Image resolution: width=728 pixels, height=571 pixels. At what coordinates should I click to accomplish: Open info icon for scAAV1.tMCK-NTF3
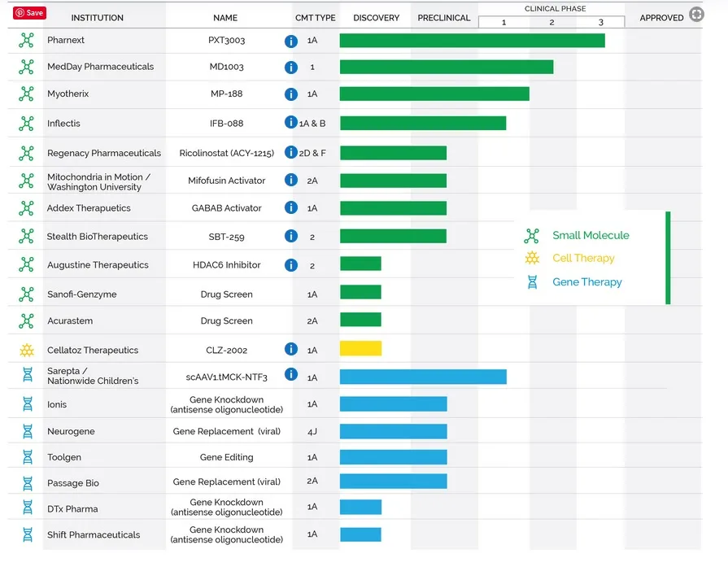[290, 373]
